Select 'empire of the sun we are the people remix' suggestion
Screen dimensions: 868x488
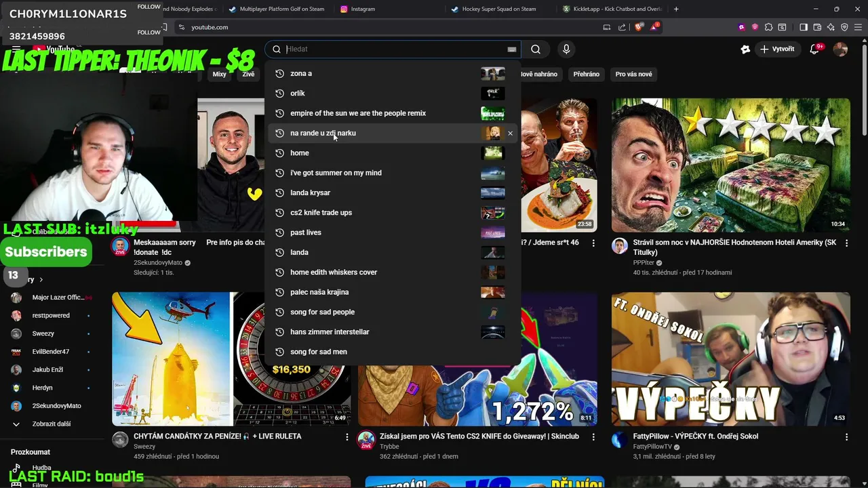393,113
